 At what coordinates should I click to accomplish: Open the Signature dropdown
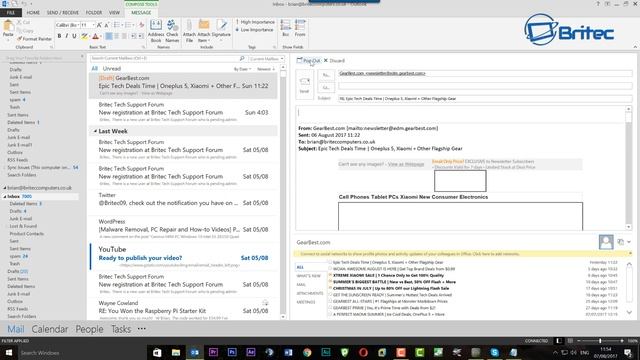pos(221,31)
